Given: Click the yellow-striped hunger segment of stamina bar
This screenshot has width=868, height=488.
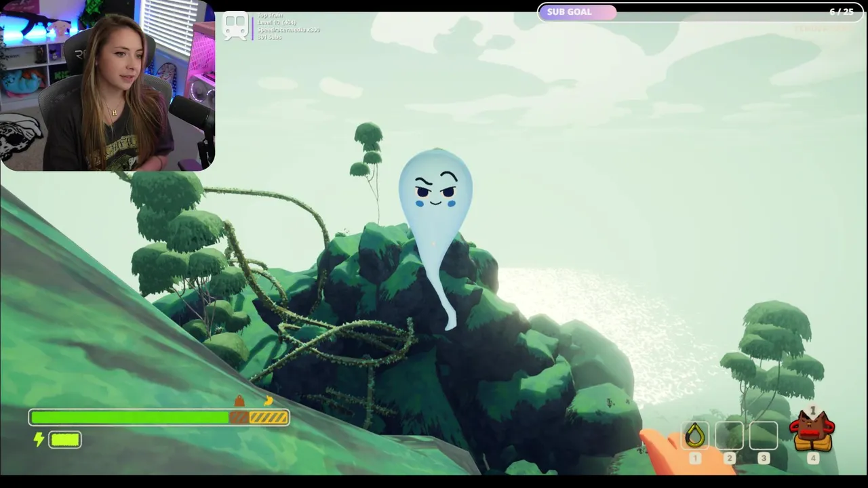Looking at the screenshot, I should [x=268, y=418].
